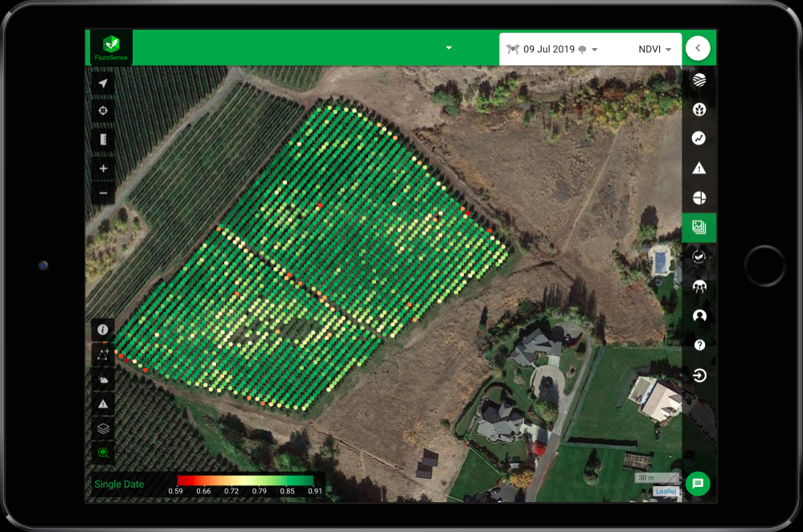This screenshot has width=803, height=532.
Task: Open the weather cloud-sun tool
Action: point(103,379)
